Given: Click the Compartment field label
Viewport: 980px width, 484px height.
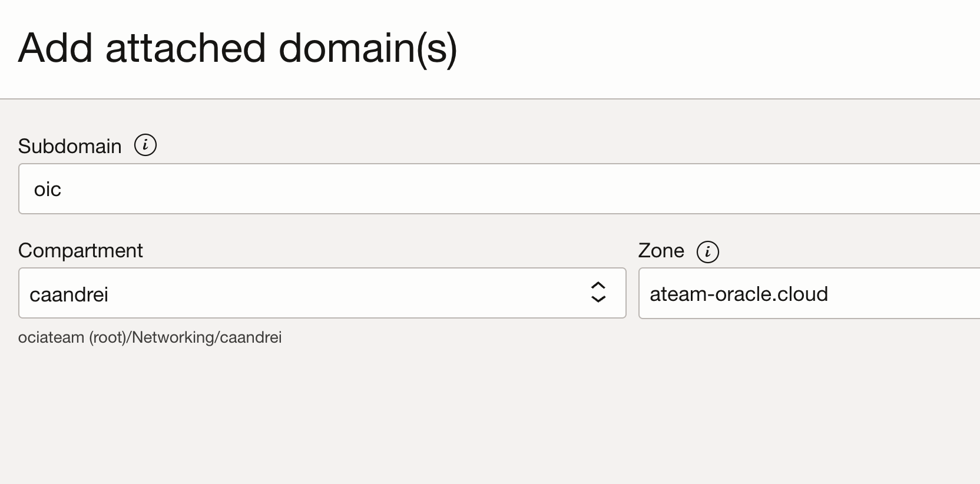Looking at the screenshot, I should coord(80,250).
